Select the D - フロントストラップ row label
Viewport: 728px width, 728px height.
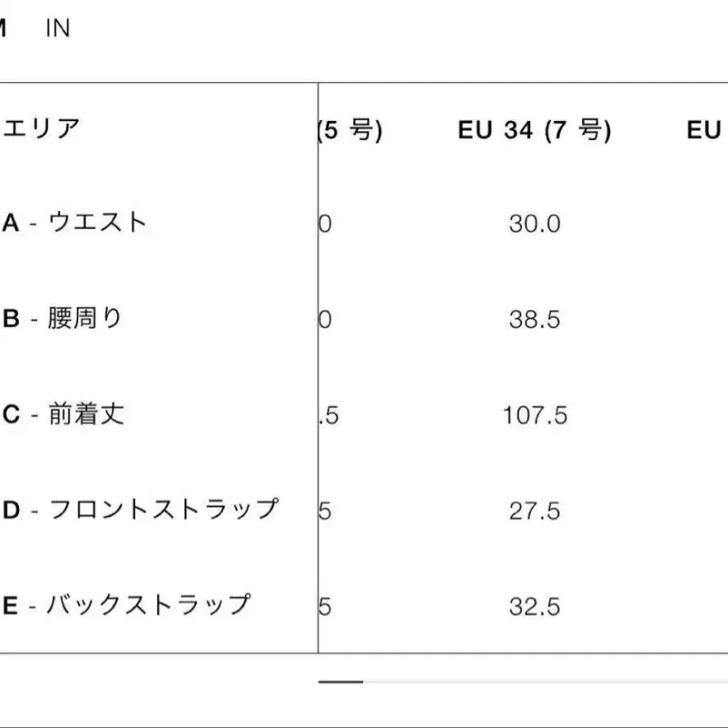[x=140, y=510]
